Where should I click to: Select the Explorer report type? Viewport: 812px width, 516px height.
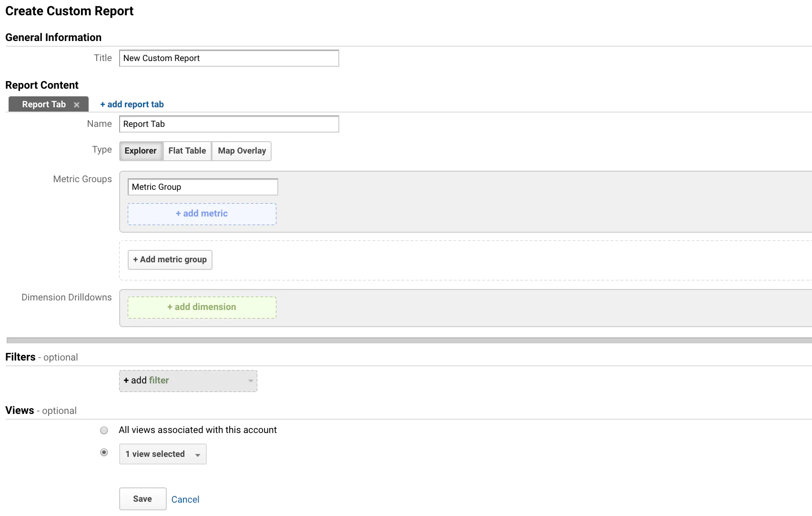point(141,151)
